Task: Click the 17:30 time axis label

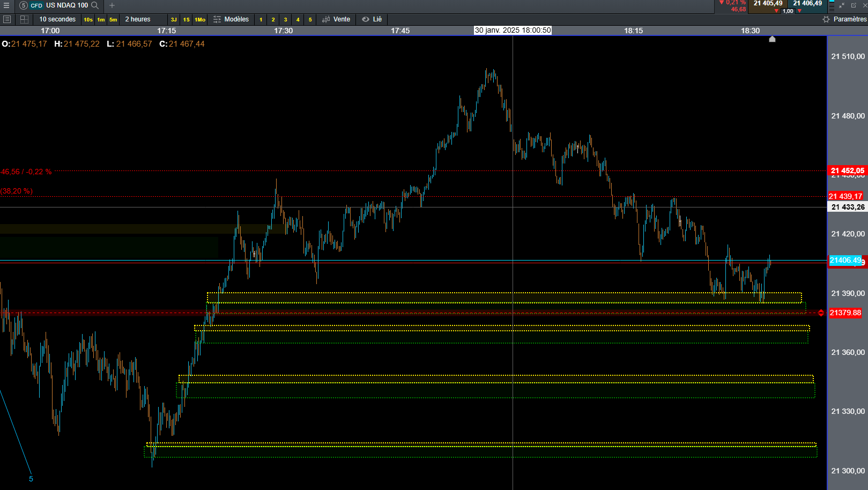Action: (x=284, y=31)
